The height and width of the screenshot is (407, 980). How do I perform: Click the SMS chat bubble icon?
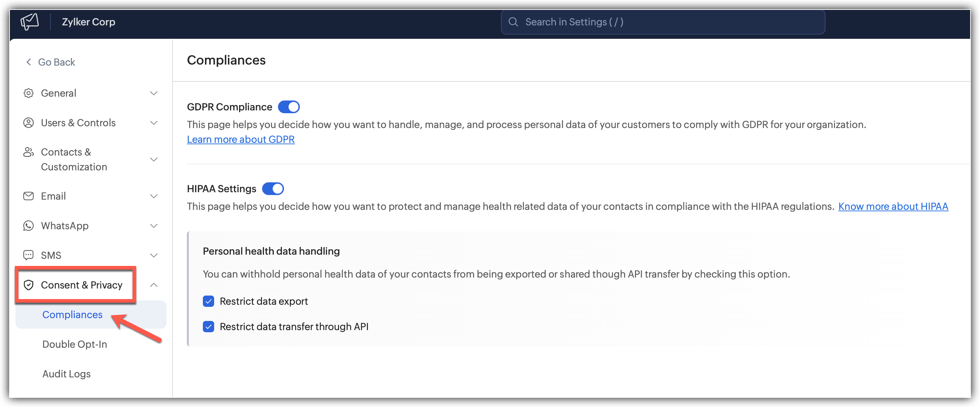pos(29,255)
